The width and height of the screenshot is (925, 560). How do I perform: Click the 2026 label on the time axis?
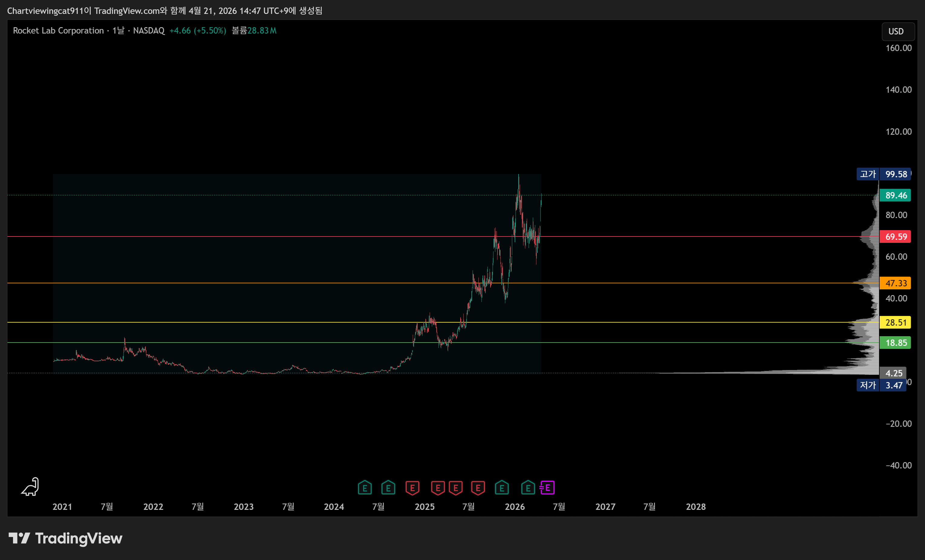(x=515, y=507)
